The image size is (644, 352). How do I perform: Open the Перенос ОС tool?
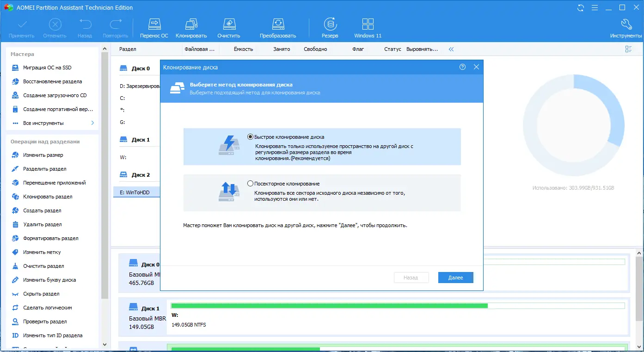click(154, 28)
